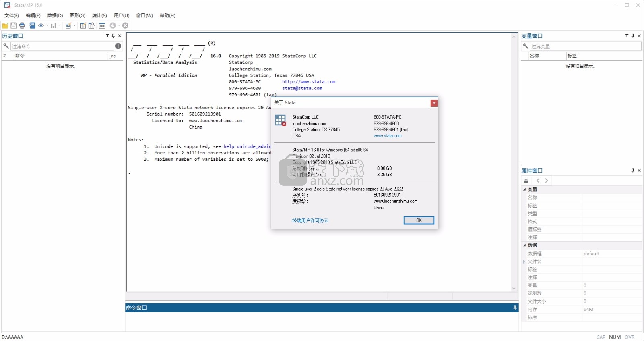
Task: Click the D:\AAAAA working directory in status bar
Action: coord(12,337)
